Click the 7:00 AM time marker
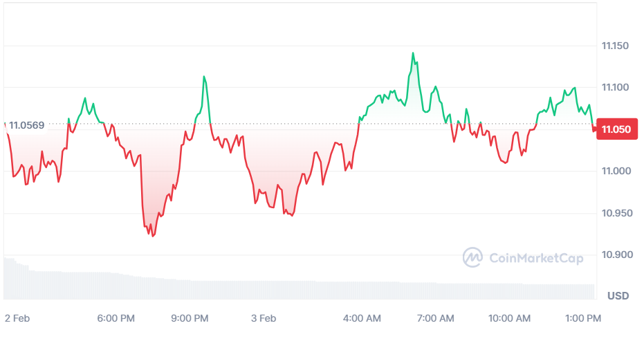Image resolution: width=644 pixels, height=341 pixels. 436,318
